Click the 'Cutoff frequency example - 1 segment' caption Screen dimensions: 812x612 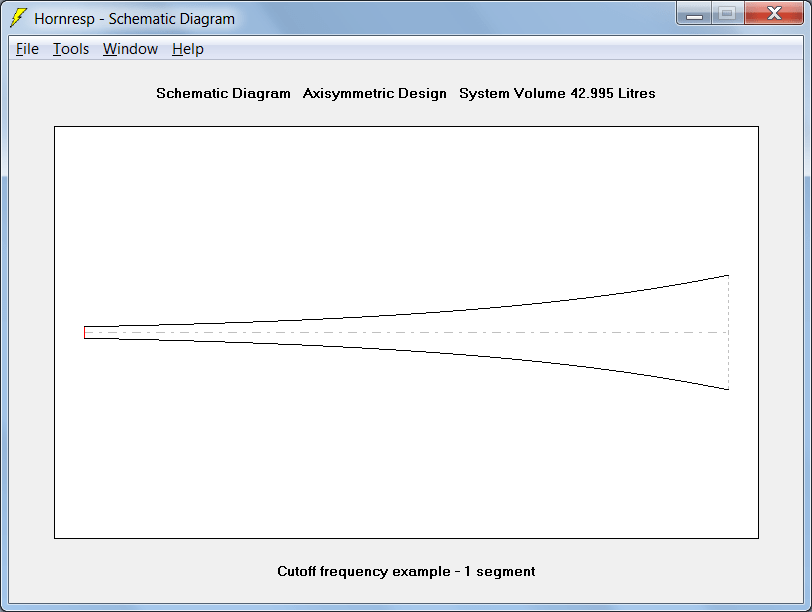[406, 571]
